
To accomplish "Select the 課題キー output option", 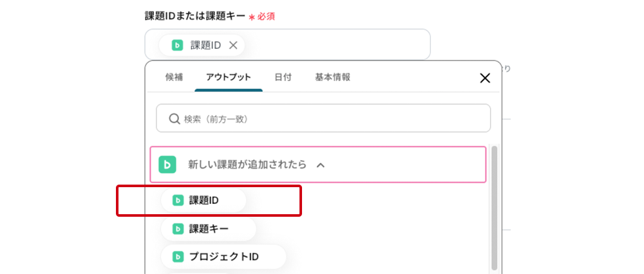I will 209,228.
